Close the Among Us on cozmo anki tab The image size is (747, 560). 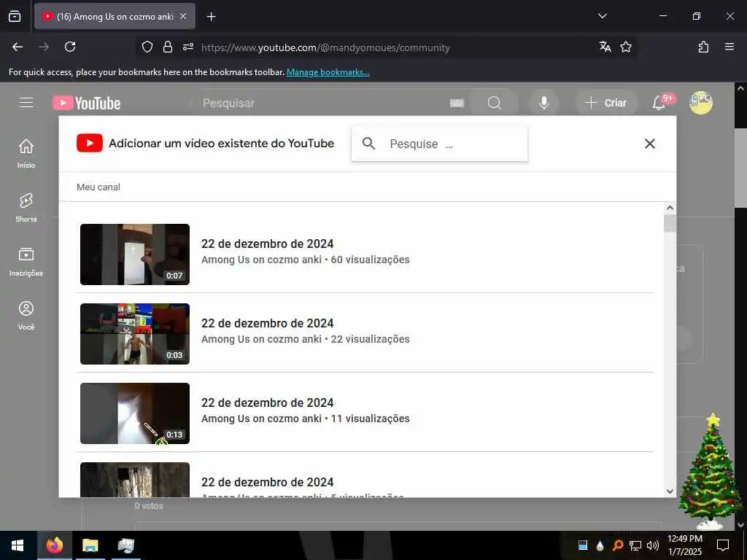(183, 16)
